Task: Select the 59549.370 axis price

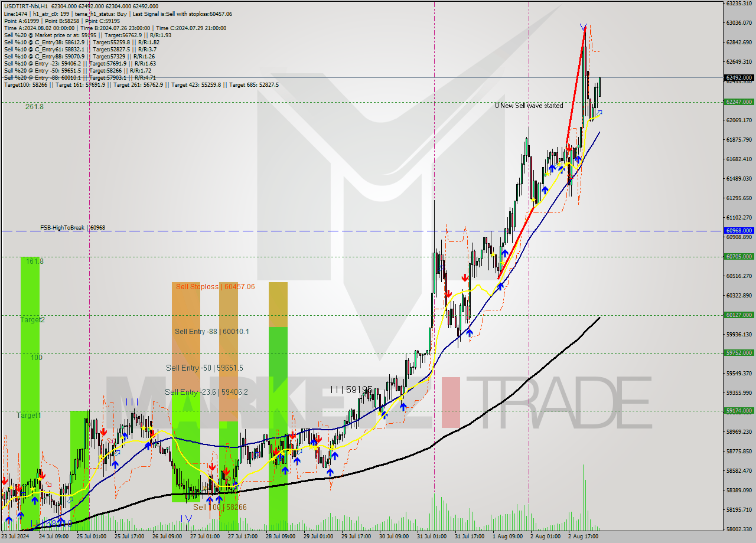Action: click(x=739, y=373)
